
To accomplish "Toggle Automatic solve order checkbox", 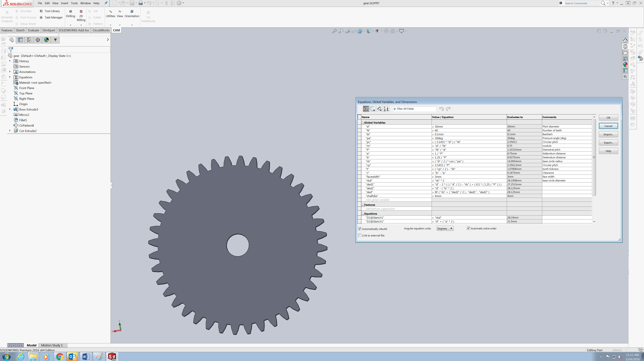I will pos(468,228).
